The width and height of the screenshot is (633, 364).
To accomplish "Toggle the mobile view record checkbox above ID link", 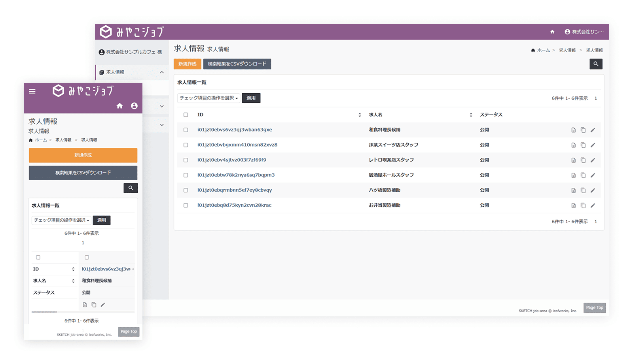I will tap(87, 257).
